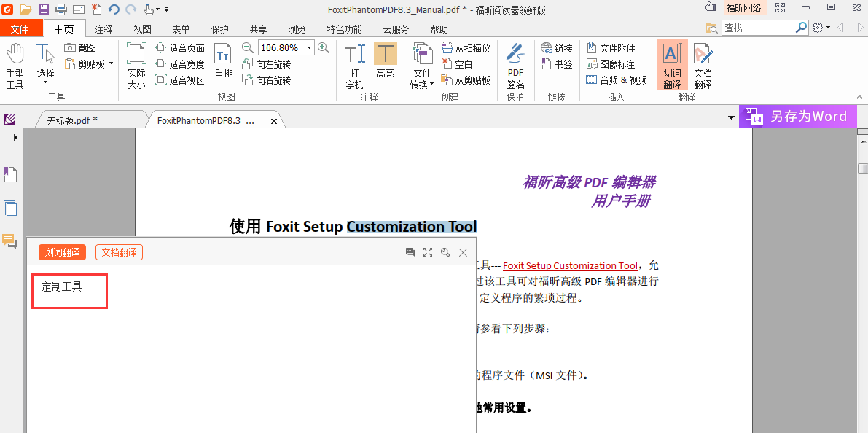
Task: Toggle the Selection Translation (划词翻译) ribbon button
Action: point(672,66)
